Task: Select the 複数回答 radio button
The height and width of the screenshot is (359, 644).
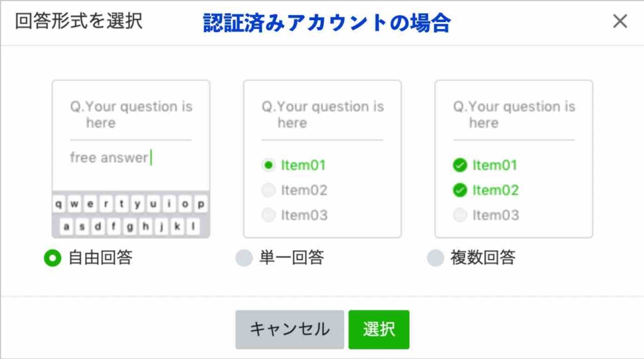Action: tap(435, 258)
